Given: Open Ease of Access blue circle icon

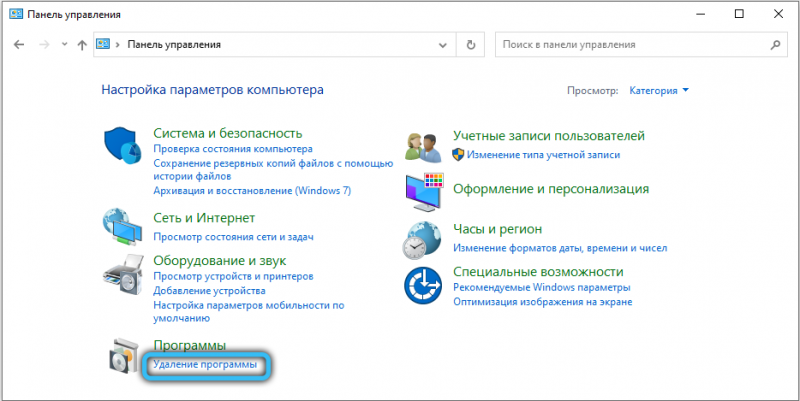Looking at the screenshot, I should 422,286.
